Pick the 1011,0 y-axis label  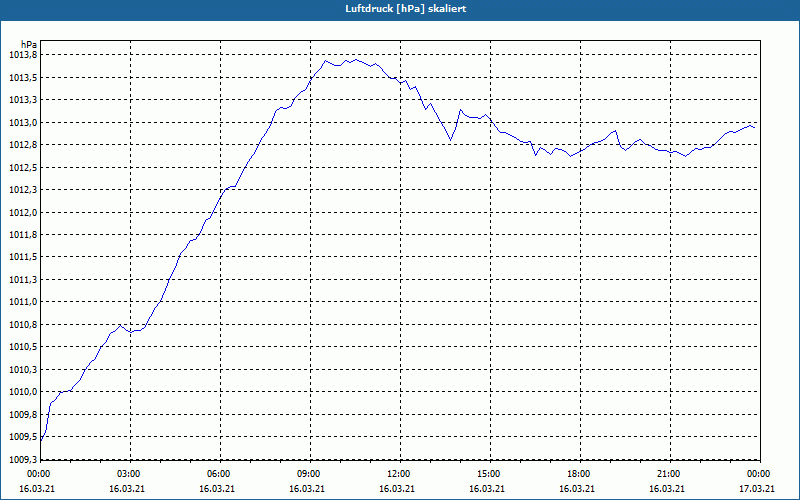click(x=23, y=302)
